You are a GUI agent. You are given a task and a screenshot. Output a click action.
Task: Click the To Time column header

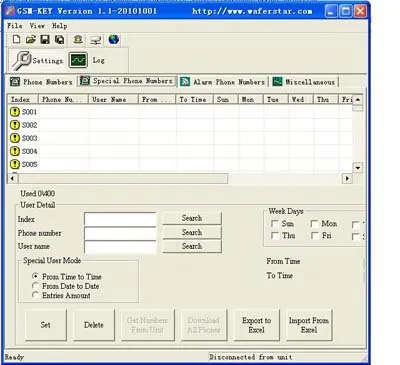[x=194, y=99]
